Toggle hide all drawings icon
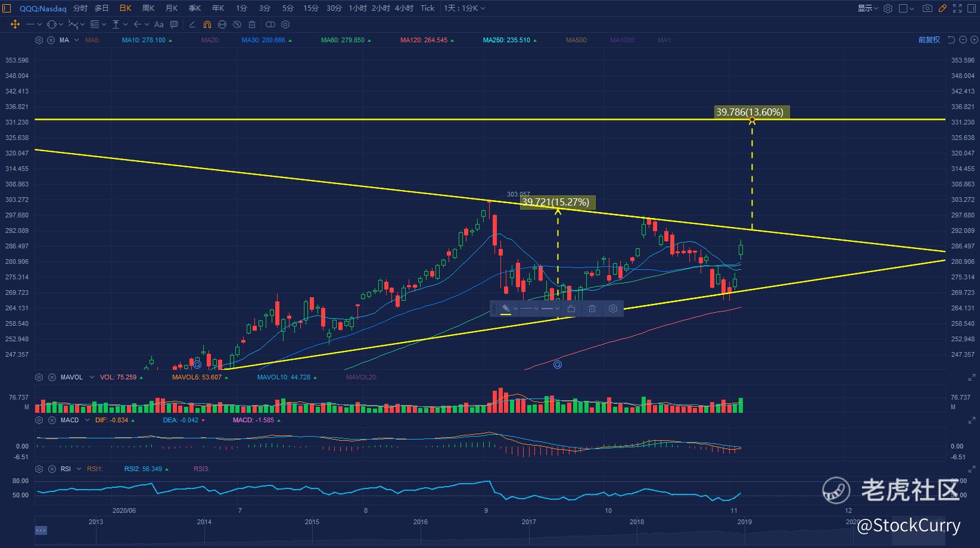The image size is (980, 548). [x=237, y=24]
